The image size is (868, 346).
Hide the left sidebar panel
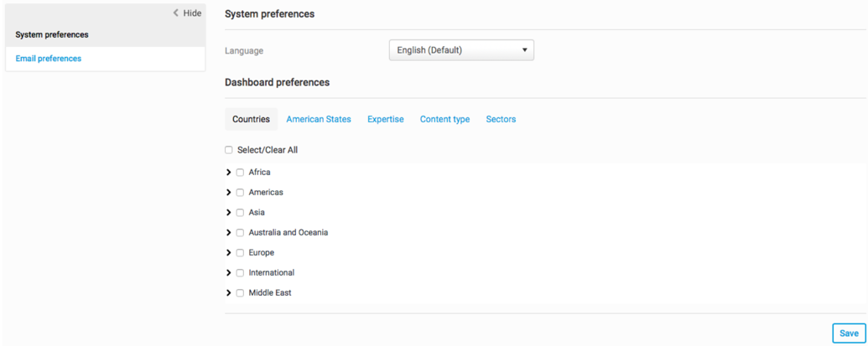188,13
